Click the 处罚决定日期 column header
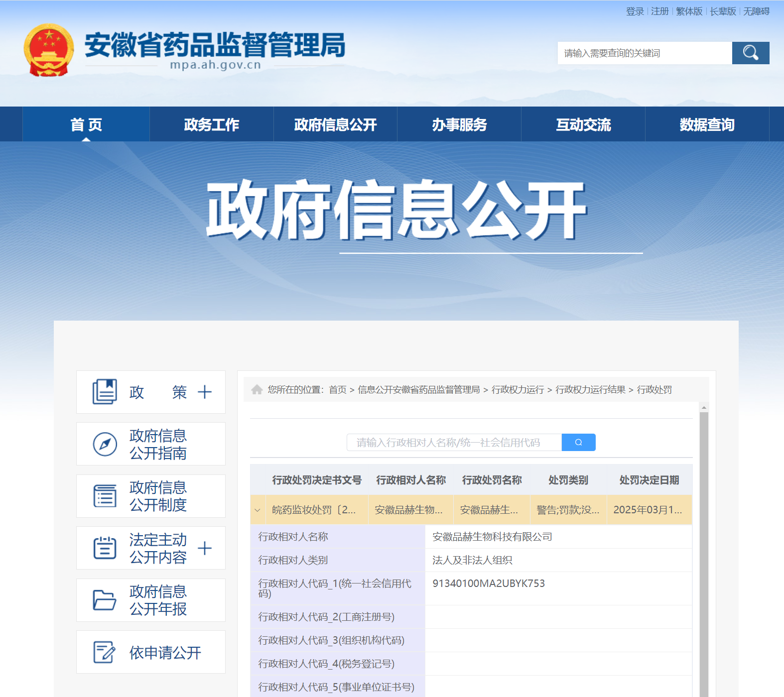784x697 pixels. (x=650, y=480)
